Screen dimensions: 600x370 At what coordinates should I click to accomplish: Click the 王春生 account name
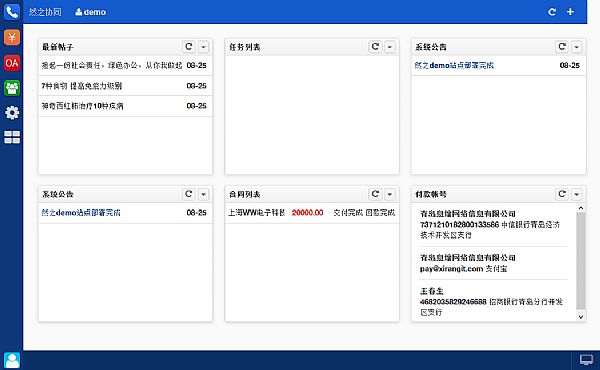432,291
